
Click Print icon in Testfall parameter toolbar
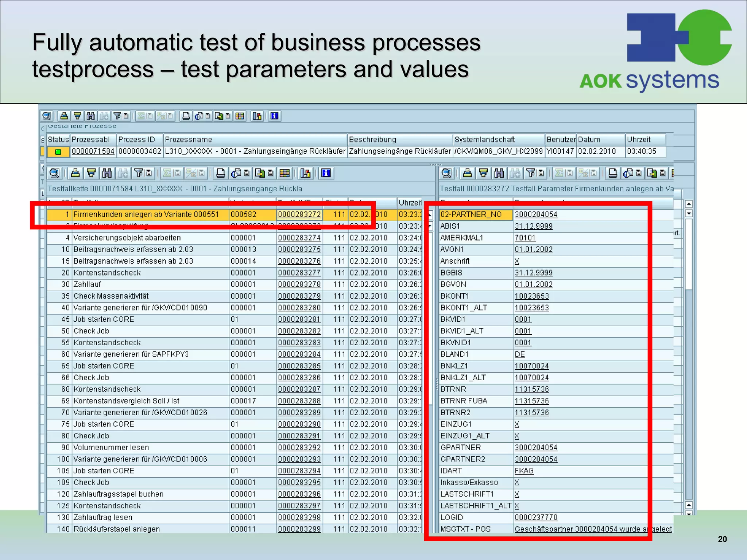pos(613,173)
